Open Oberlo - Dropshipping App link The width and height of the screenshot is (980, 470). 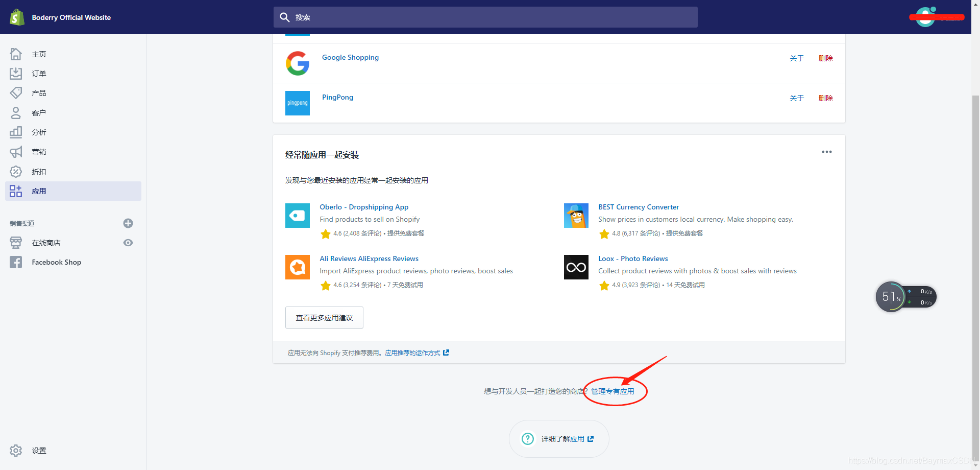tap(364, 207)
